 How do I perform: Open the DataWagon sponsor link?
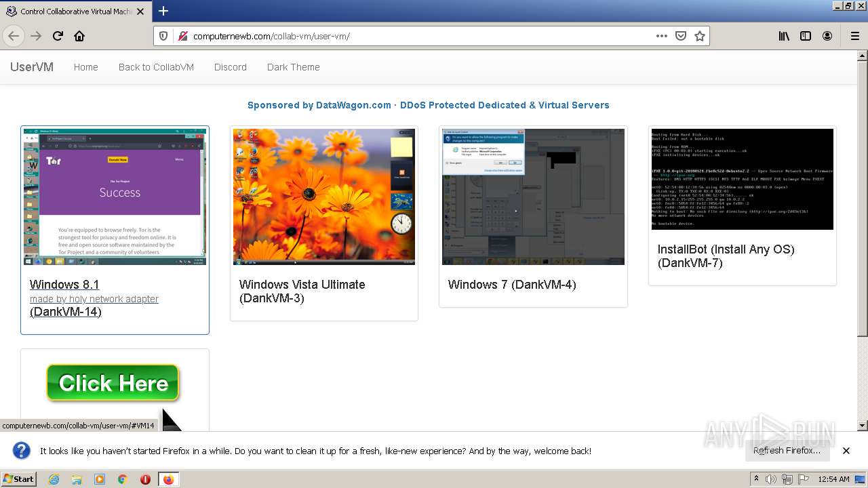tap(429, 105)
